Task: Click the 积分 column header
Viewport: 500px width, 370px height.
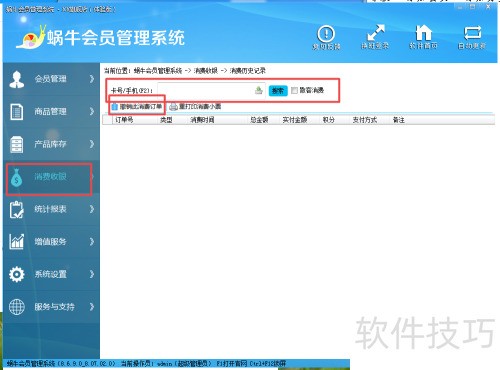Action: click(328, 120)
